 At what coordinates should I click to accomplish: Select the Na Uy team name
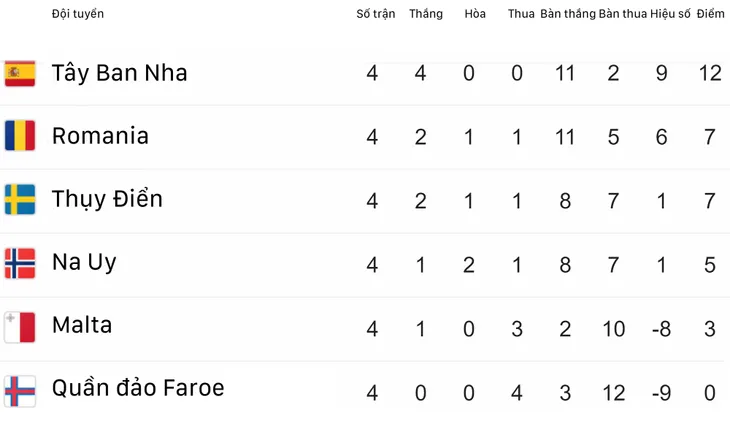click(x=84, y=262)
